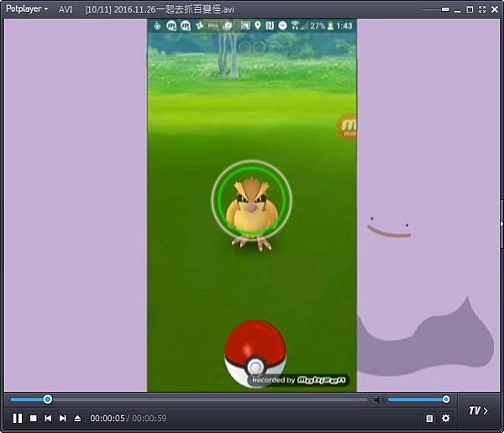Image resolution: width=504 pixels, height=433 pixels.
Task: Click the total duration 00:00:59
Action: (x=150, y=419)
